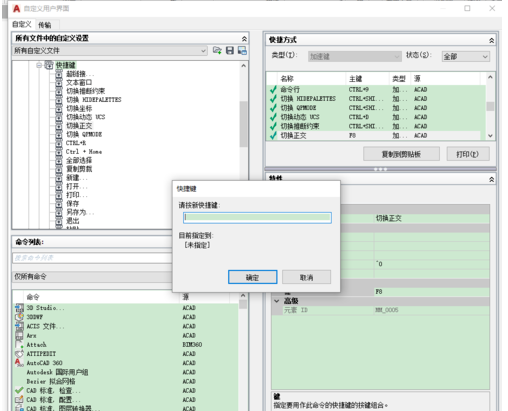Screen dimensions: 508x411
Task: Collapse the 快捷键 tree node
Action: tap(39, 65)
